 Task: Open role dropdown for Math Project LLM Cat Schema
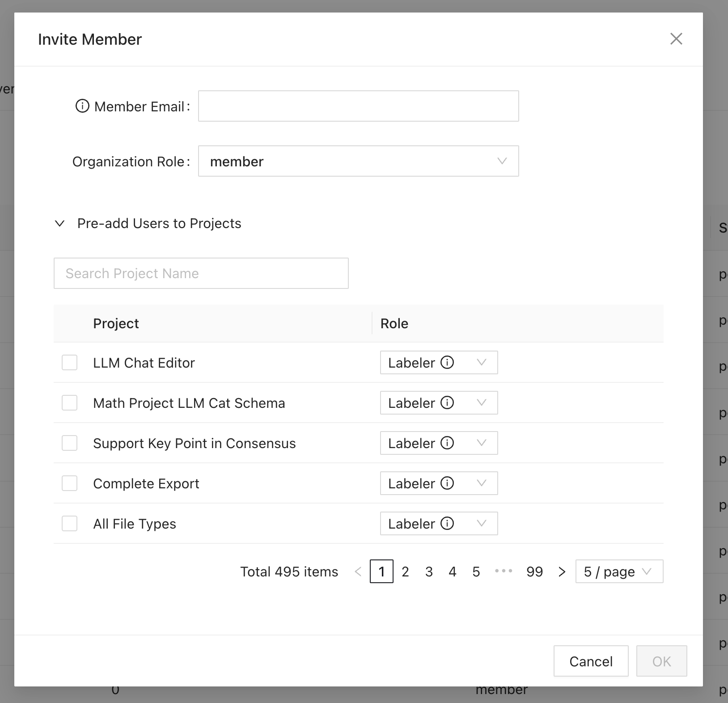click(x=481, y=402)
